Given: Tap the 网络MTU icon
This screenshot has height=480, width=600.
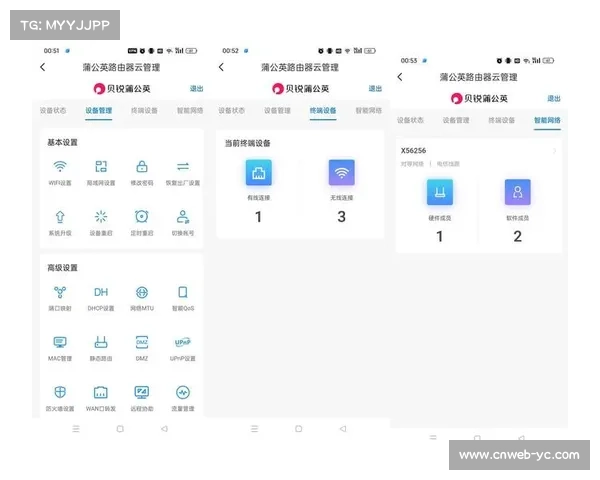Looking at the screenshot, I should pos(142,292).
